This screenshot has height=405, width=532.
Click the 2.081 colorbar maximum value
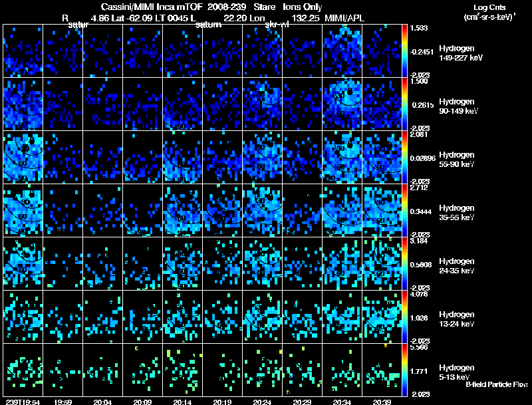[x=419, y=134]
